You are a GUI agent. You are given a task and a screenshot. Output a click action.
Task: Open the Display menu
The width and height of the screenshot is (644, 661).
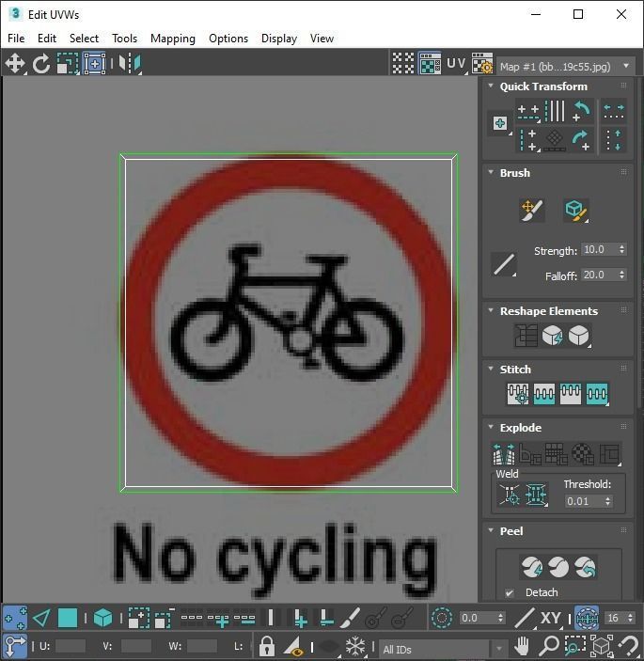click(x=279, y=39)
